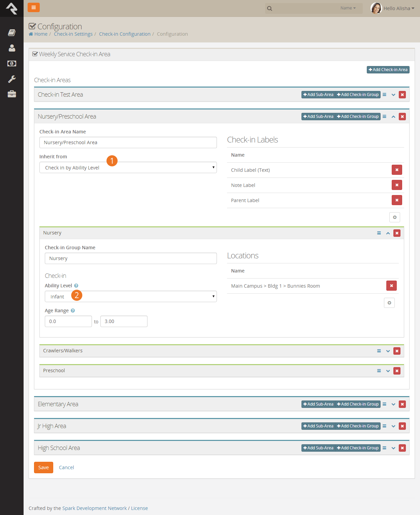Add Check-in Group to Elementary Area

click(358, 404)
